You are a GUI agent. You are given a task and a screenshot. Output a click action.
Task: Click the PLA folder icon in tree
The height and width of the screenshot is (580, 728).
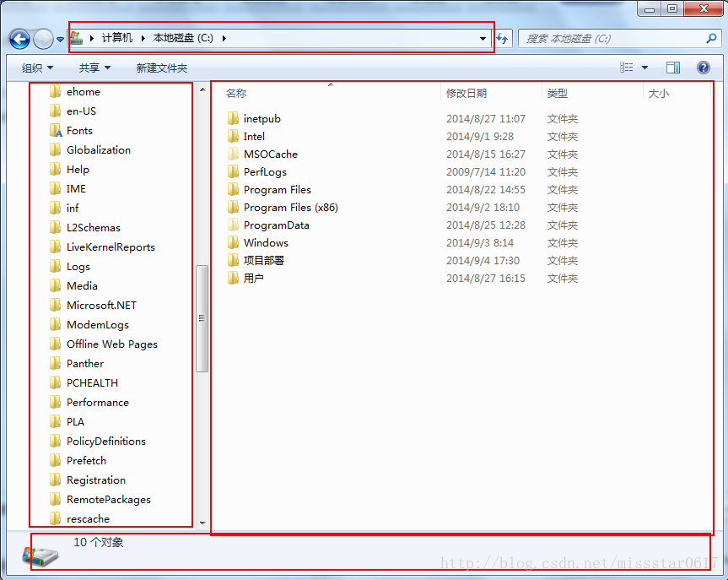(x=55, y=422)
